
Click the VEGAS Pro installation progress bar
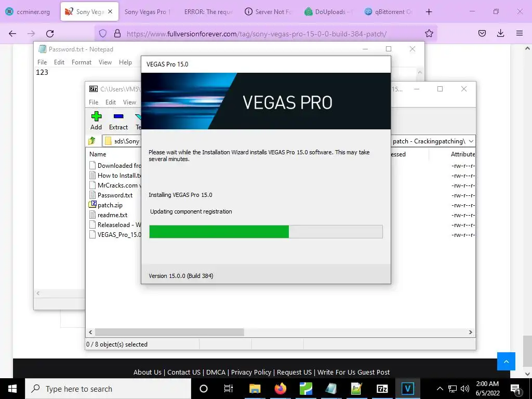pyautogui.click(x=266, y=232)
